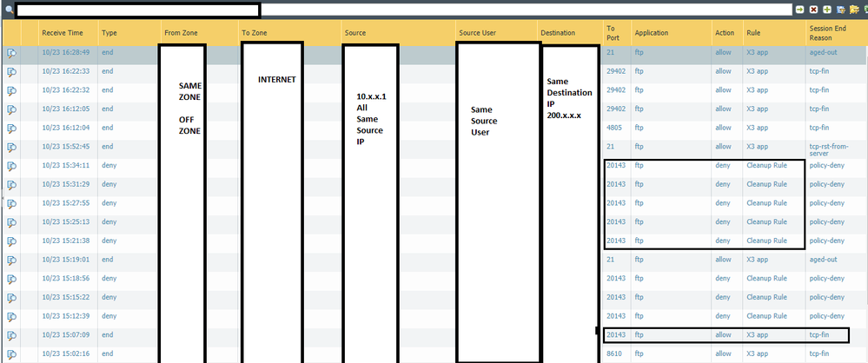Open log details for 10/23 15:27:55 row

tap(11, 203)
